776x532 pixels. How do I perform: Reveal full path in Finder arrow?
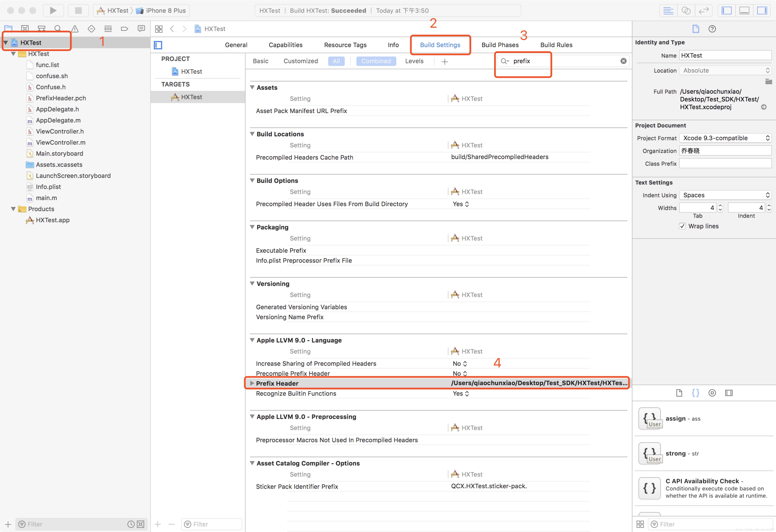point(764,107)
